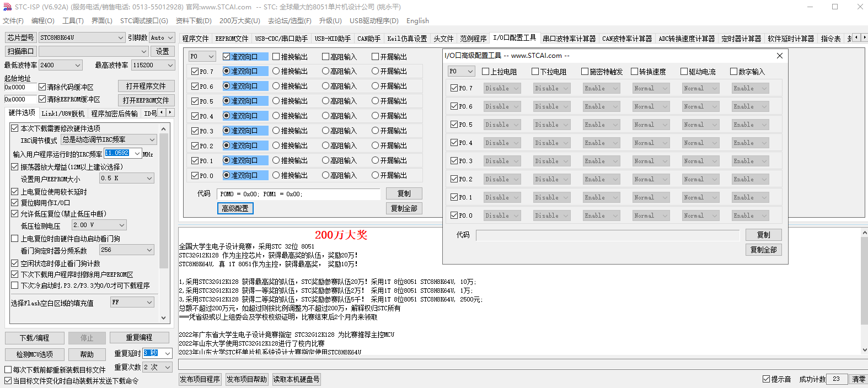Click the 高级配置 button
The image size is (868, 388).
[235, 208]
